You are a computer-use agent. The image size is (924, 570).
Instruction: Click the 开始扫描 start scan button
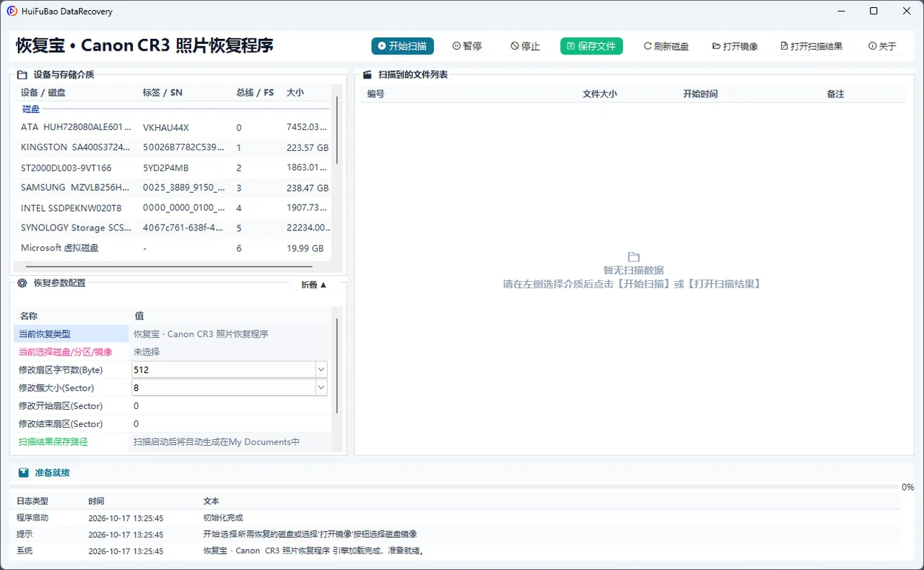coord(403,46)
